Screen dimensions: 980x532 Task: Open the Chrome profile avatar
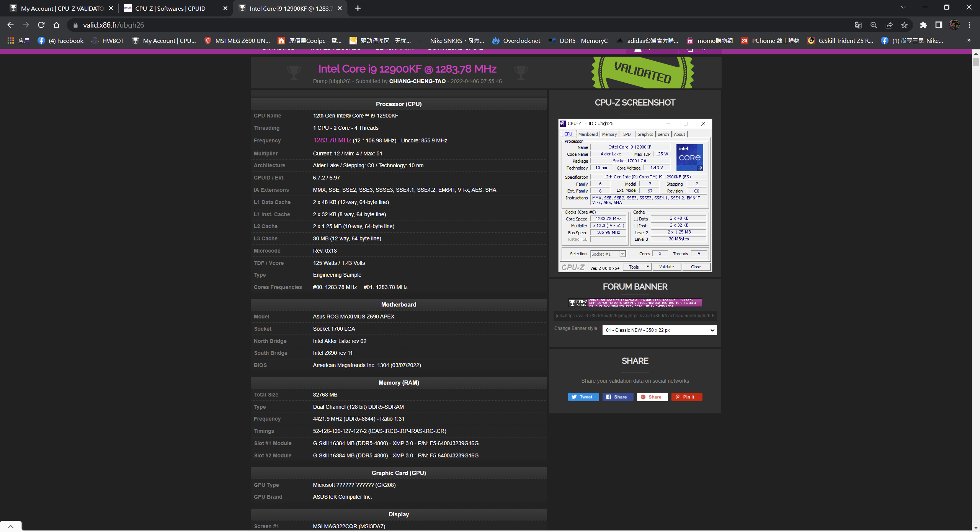tap(954, 25)
